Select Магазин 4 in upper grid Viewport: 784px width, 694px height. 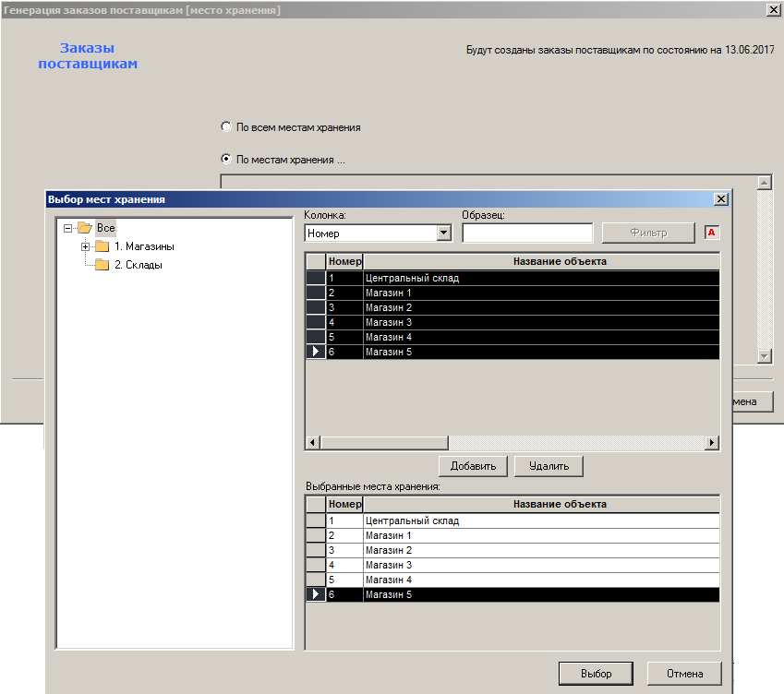click(x=541, y=337)
